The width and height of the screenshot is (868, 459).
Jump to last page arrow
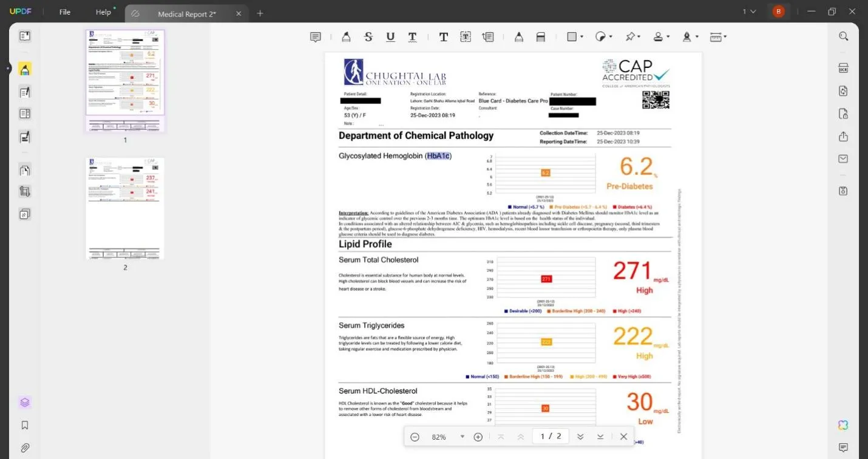[600, 437]
